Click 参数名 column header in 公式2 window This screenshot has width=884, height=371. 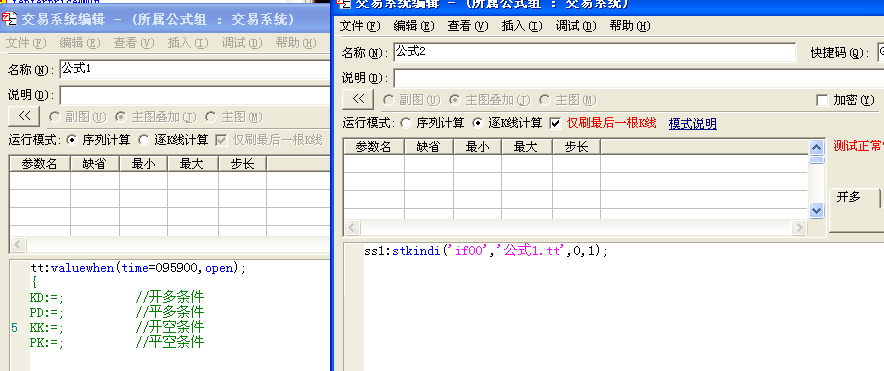click(x=374, y=147)
